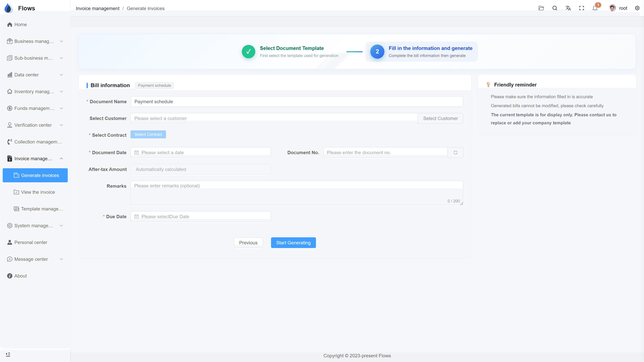This screenshot has height=362, width=644.
Task: Click Invoice management breadcrumb link
Action: [97, 8]
